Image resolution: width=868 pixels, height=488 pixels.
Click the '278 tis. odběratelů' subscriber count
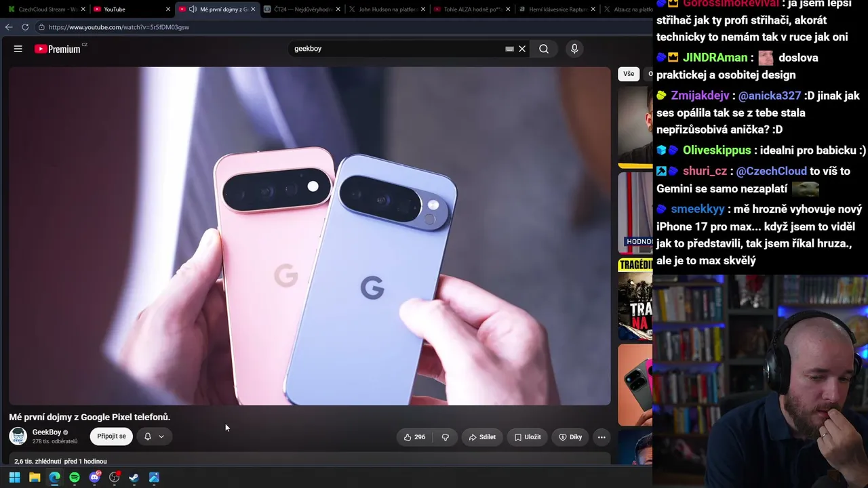tap(55, 442)
